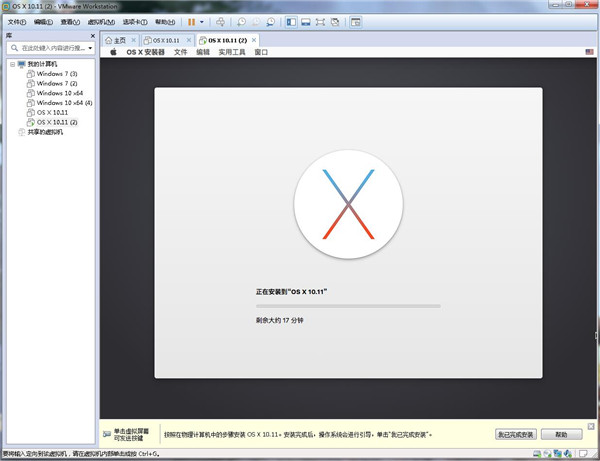Image resolution: width=600 pixels, height=461 pixels.
Task: Click the keyboard icon in the hint bar
Action: [x=107, y=434]
